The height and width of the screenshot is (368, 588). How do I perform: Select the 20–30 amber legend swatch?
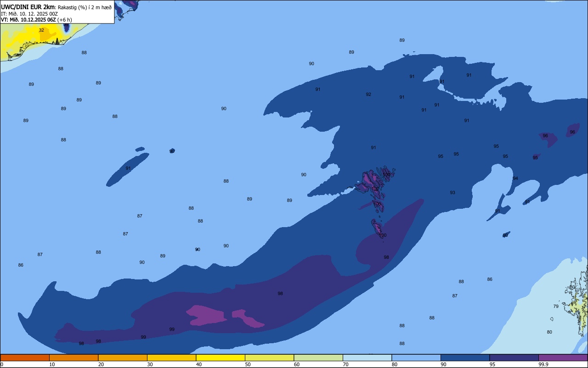pyautogui.click(x=123, y=357)
